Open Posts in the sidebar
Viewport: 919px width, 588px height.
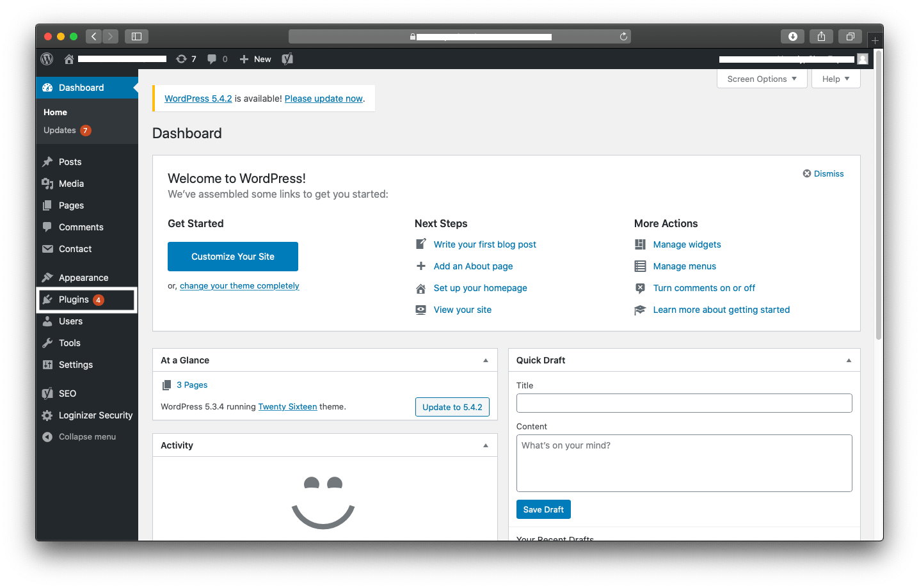tap(87, 162)
